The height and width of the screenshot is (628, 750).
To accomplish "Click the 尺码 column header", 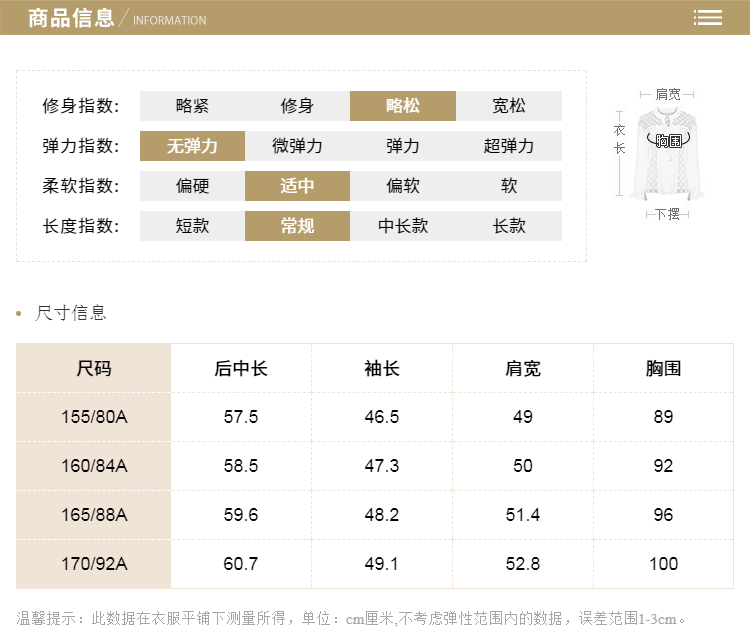I will pos(94,368).
